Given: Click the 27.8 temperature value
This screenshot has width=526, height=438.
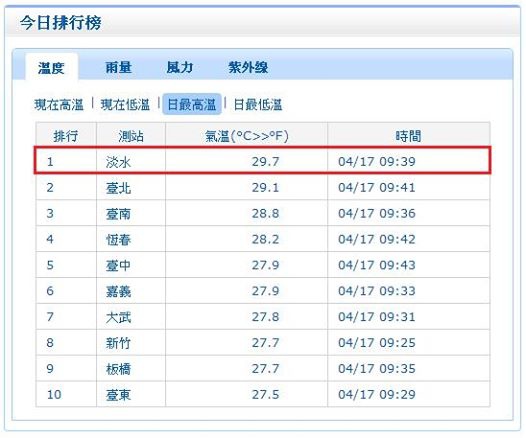Looking at the screenshot, I should (x=265, y=317).
